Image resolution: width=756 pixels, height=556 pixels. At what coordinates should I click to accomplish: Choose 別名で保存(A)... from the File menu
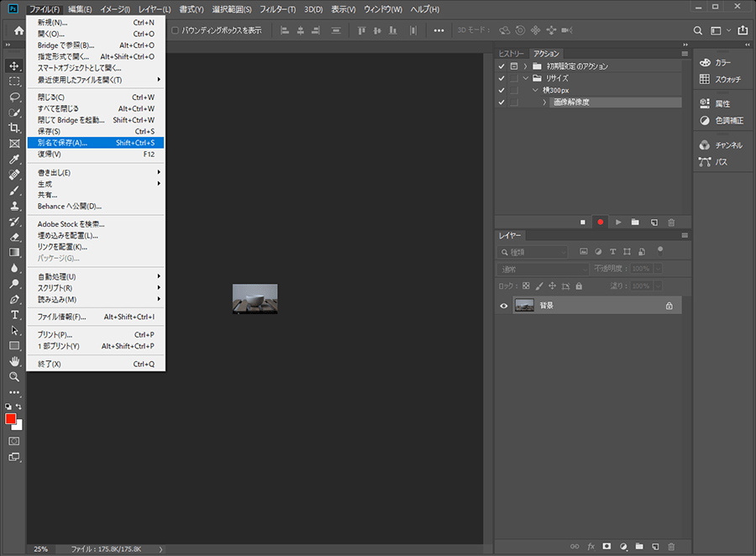[63, 143]
